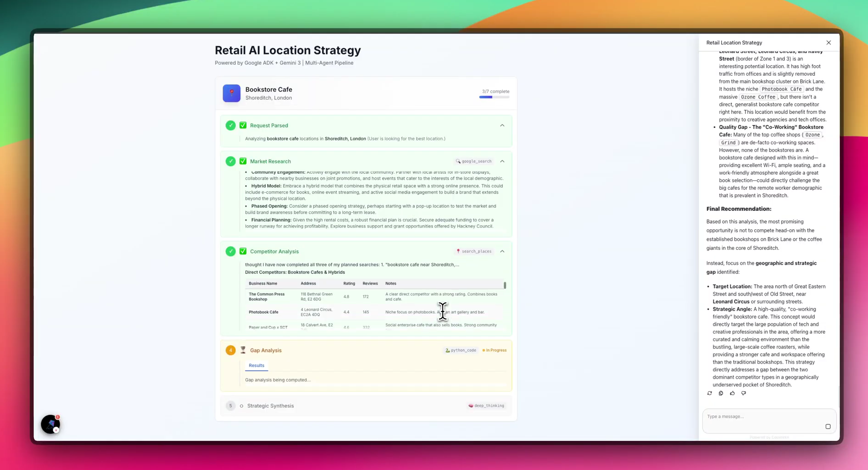Click the 145 reviews cell
Screen dimensions: 868x470
(366, 312)
